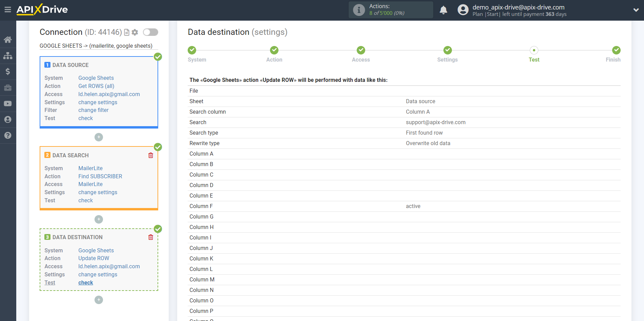The image size is (644, 321).
Task: Open the connection settings gear icon
Action: pyautogui.click(x=135, y=32)
